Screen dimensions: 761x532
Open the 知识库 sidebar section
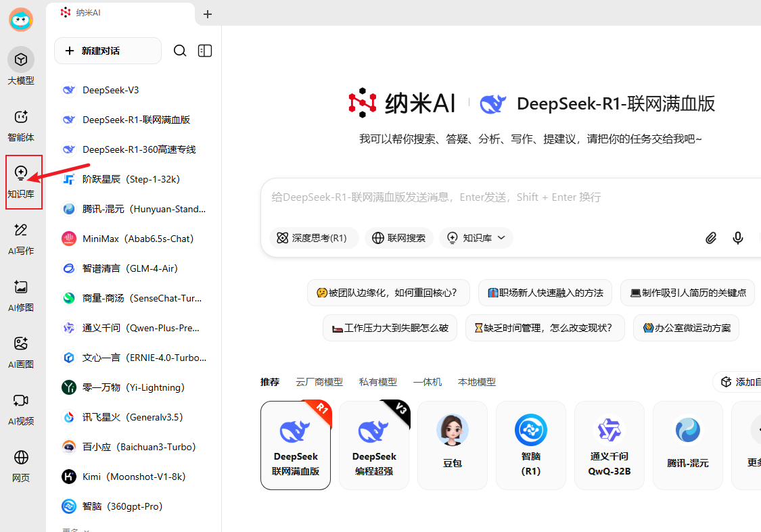point(21,181)
